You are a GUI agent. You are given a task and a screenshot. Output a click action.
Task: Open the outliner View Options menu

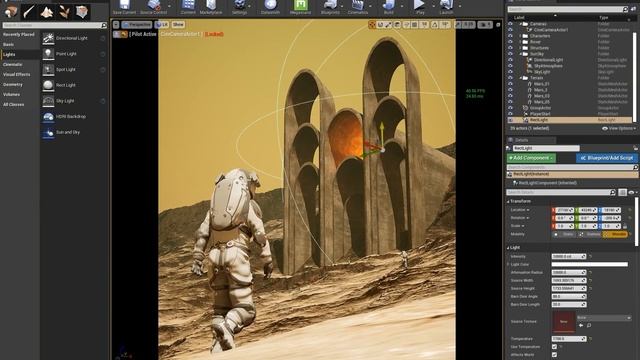pos(619,129)
